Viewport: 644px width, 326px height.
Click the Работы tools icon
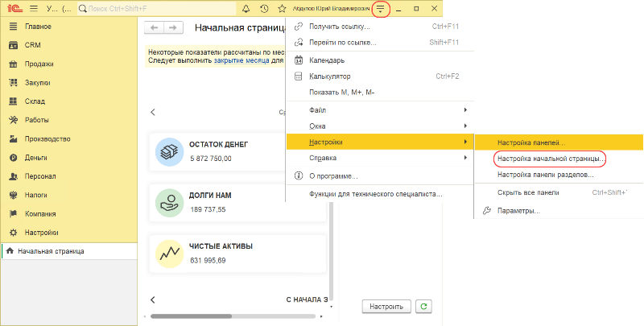coord(13,120)
